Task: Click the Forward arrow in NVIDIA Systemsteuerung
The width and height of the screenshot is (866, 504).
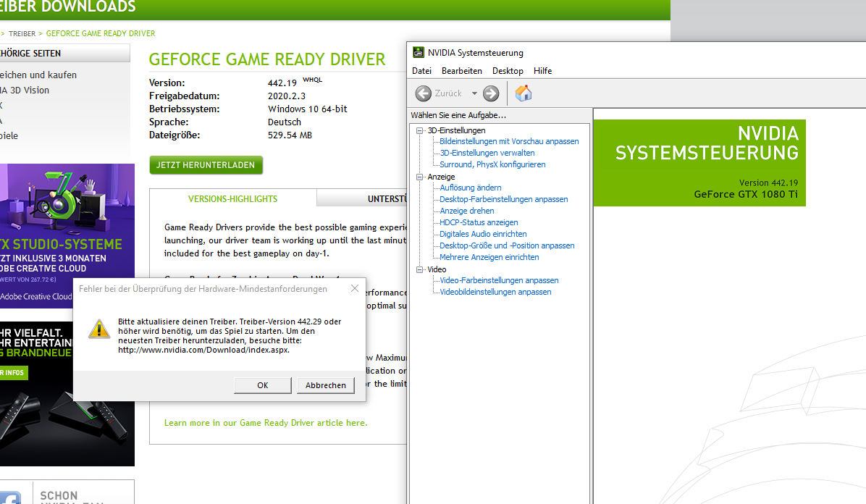Action: coord(491,93)
